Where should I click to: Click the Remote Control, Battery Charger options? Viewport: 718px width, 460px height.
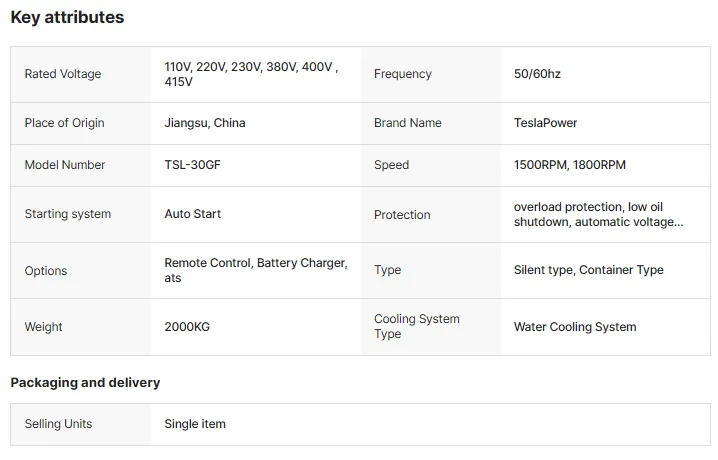tap(256, 271)
